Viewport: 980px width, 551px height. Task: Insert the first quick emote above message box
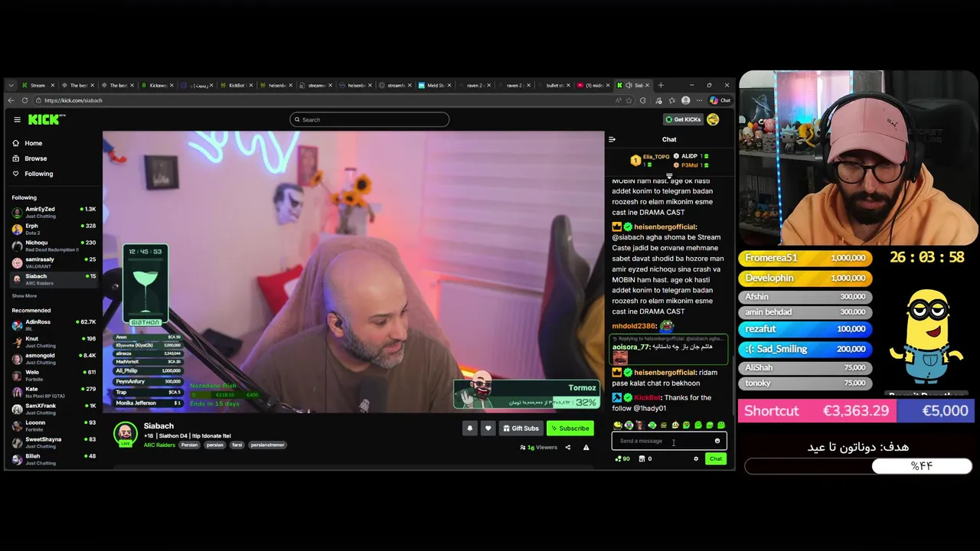tap(617, 425)
